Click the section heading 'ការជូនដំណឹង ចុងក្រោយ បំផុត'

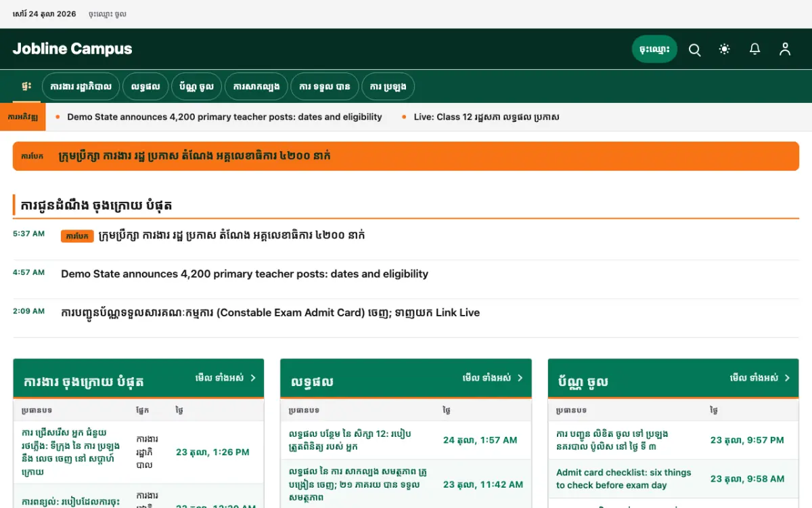coord(96,205)
